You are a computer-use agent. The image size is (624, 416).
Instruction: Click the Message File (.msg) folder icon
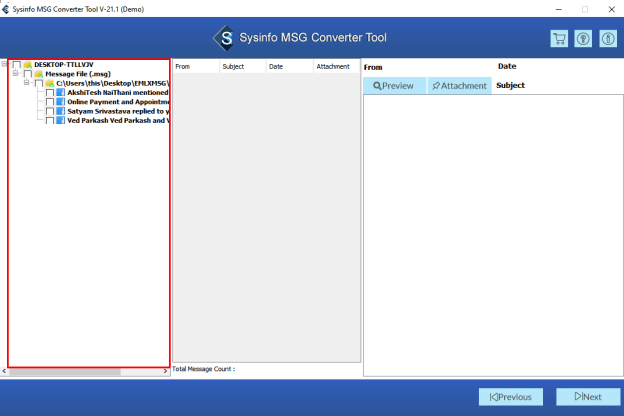click(38, 74)
